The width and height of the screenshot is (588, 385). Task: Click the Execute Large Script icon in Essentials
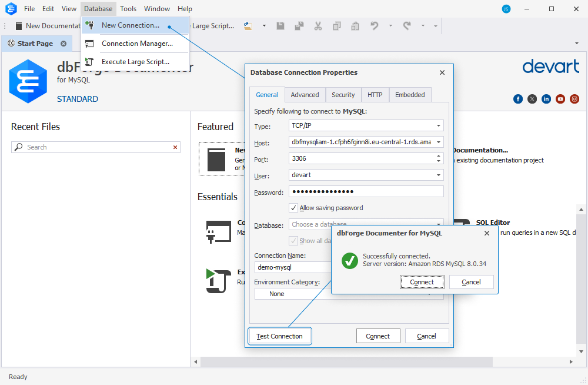pyautogui.click(x=219, y=281)
